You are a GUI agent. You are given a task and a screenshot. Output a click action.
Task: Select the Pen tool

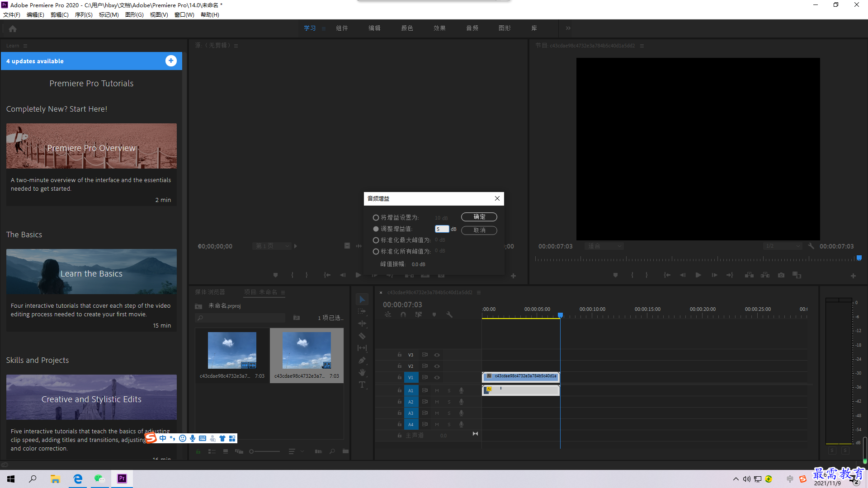point(362,360)
